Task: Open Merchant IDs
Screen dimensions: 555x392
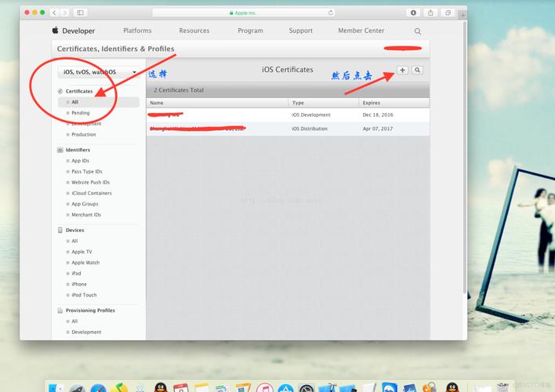Action: click(x=86, y=215)
